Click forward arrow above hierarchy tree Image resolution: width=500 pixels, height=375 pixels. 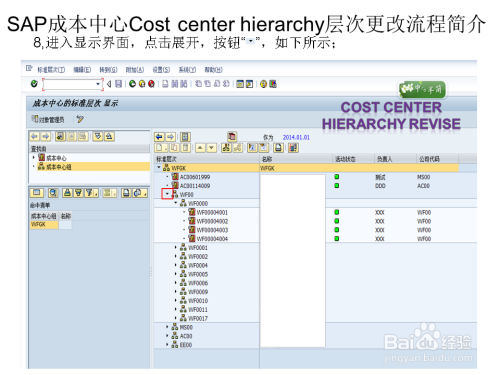[x=170, y=137]
